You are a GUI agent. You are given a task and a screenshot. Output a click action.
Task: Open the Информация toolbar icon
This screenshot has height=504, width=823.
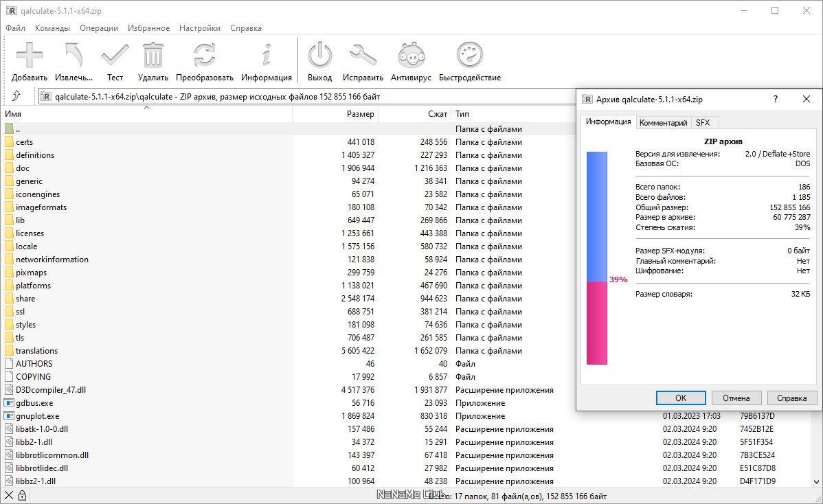pyautogui.click(x=267, y=55)
